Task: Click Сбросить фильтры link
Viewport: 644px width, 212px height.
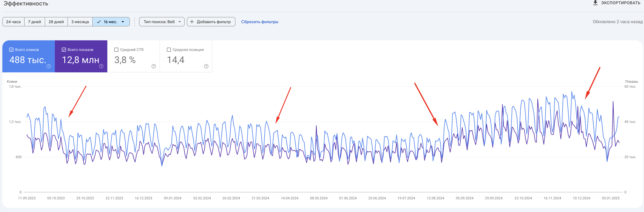Action: 259,22
